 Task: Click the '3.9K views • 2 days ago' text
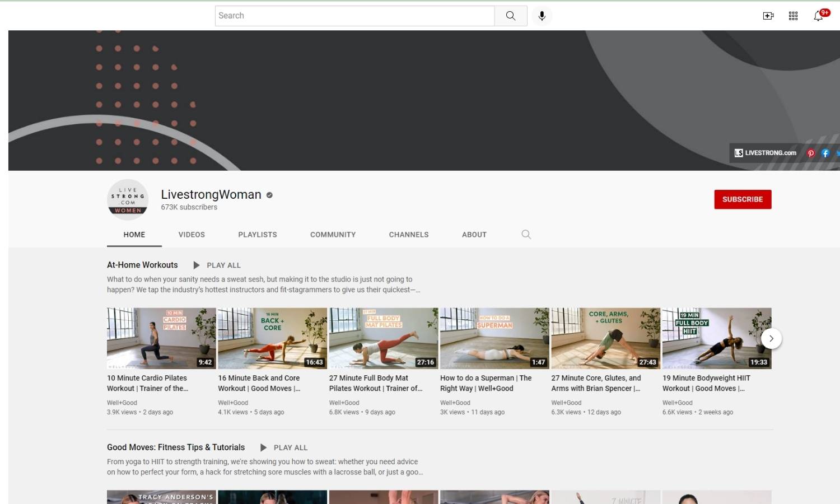click(140, 412)
